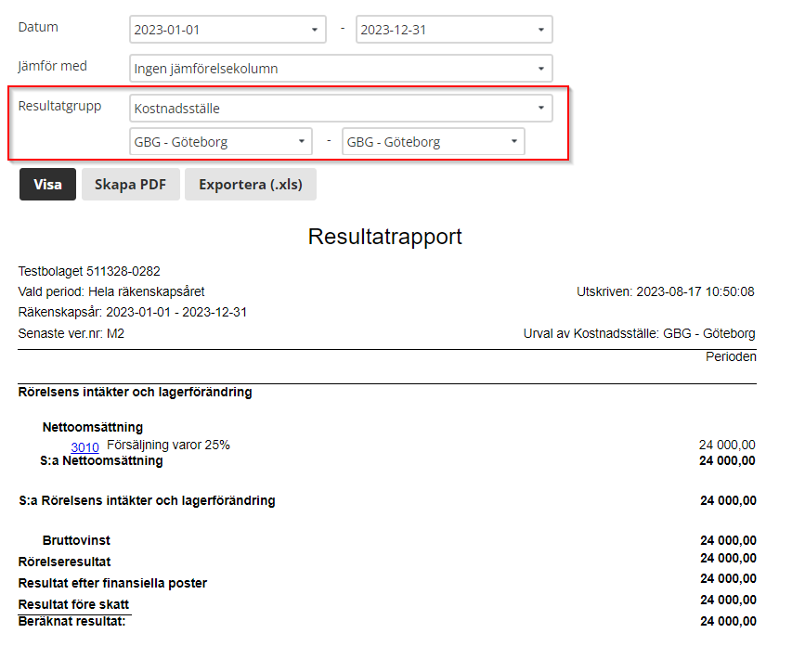The image size is (805, 672).
Task: Click the Visa button
Action: 47,185
